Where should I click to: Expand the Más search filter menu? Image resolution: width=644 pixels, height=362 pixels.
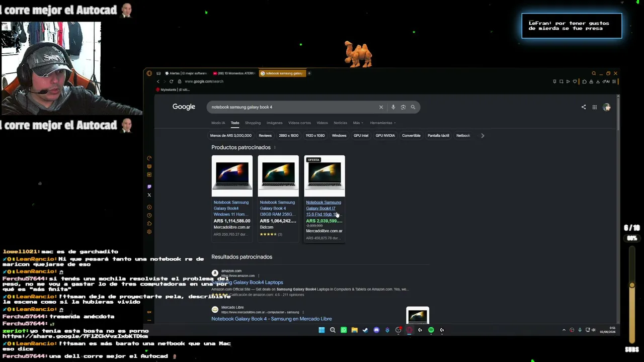[358, 123]
